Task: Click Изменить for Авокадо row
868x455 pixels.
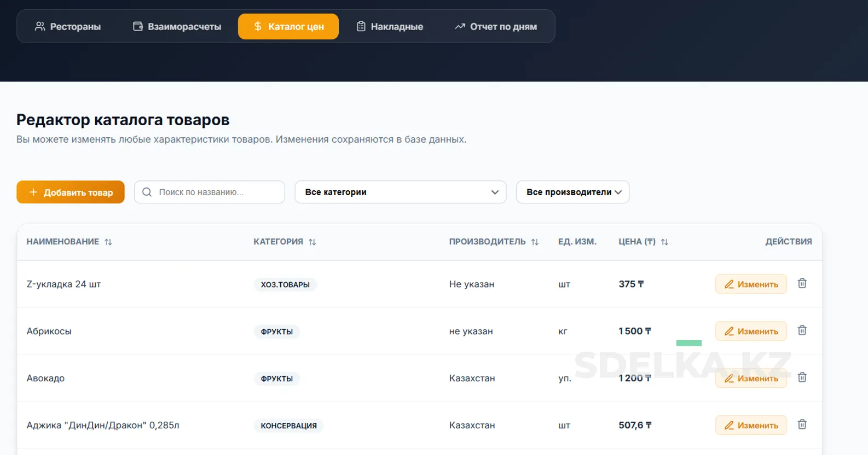Action: tap(751, 378)
